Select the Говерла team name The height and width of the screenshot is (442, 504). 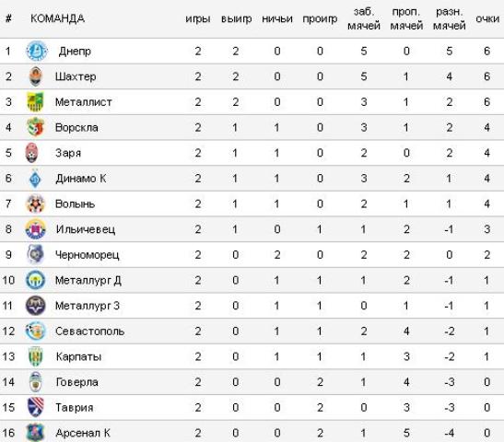tap(76, 382)
